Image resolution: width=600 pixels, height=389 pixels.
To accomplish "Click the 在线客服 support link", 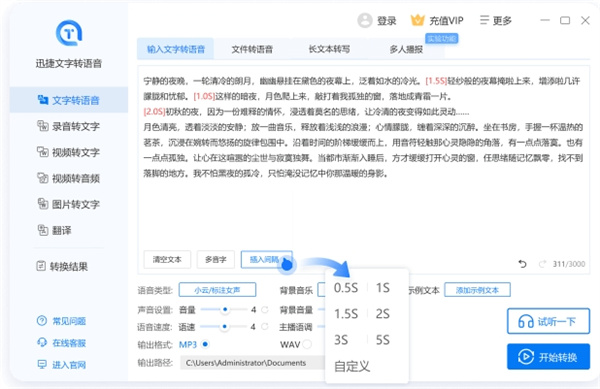I will (61, 343).
